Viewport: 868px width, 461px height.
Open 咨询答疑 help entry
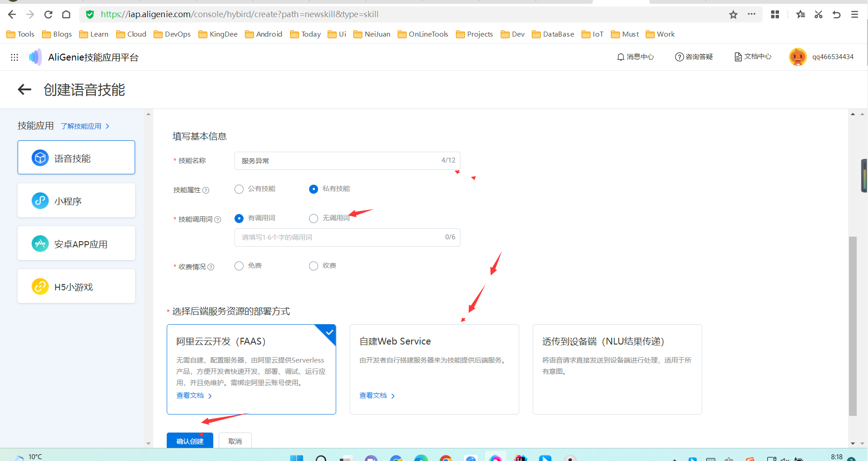point(694,57)
